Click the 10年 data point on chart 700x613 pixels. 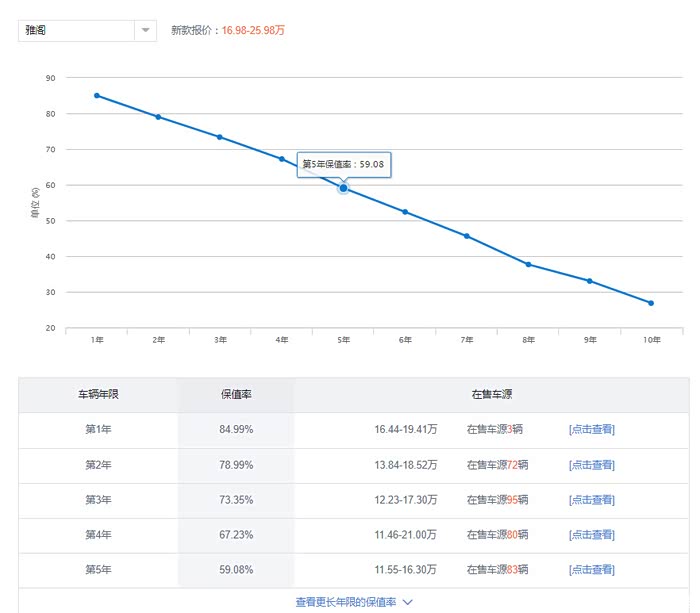(x=651, y=303)
